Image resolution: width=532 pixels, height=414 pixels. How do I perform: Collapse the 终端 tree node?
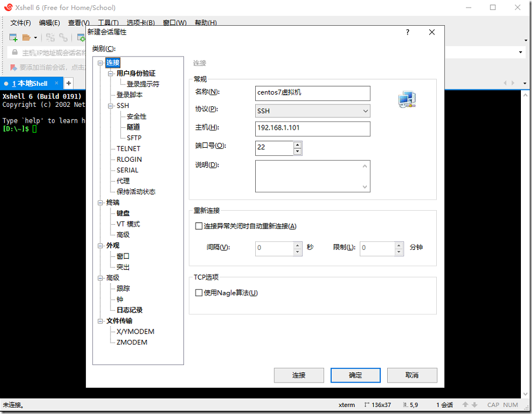coord(100,203)
